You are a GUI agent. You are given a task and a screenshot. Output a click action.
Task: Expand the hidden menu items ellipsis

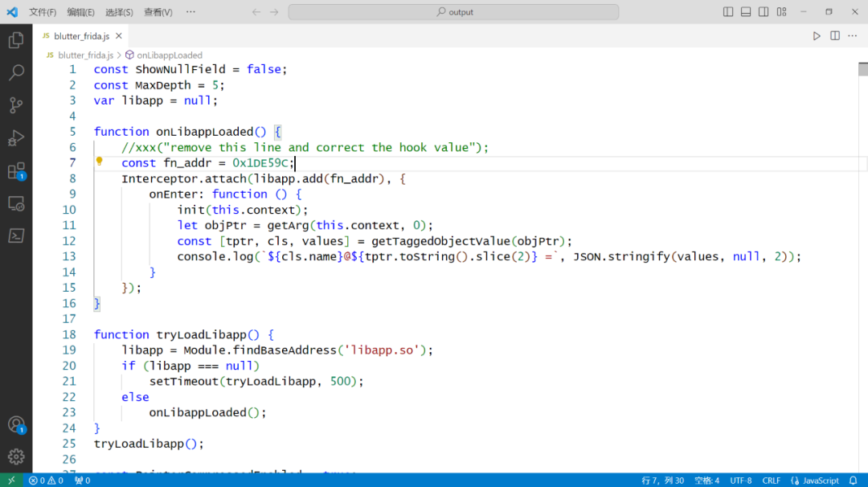(x=190, y=11)
